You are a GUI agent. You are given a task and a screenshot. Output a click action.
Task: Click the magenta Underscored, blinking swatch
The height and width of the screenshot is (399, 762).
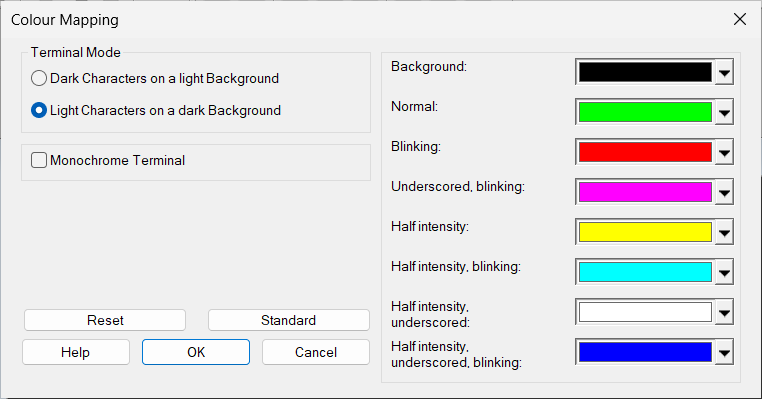[x=645, y=192]
